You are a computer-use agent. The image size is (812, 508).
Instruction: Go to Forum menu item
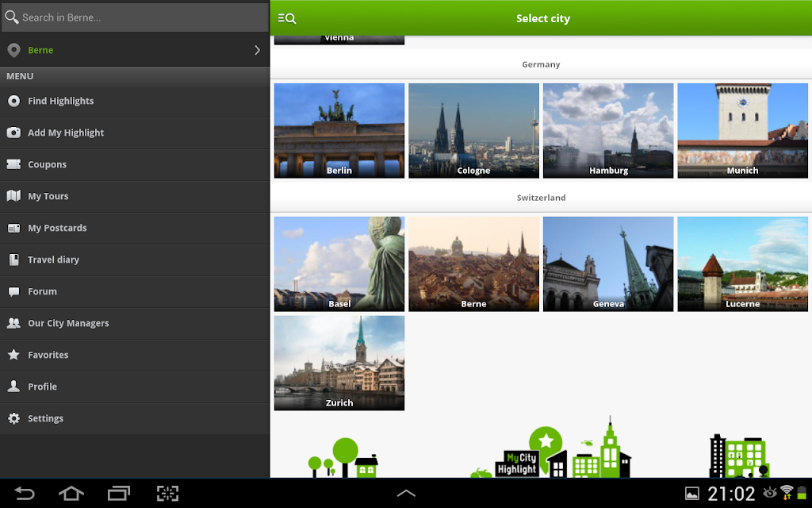(135, 291)
